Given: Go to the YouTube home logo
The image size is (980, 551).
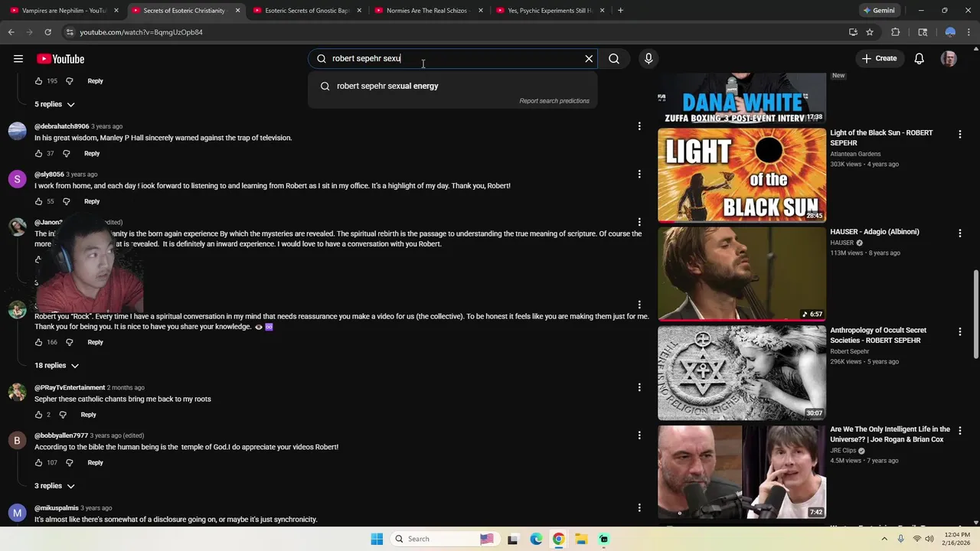Looking at the screenshot, I should [60, 59].
